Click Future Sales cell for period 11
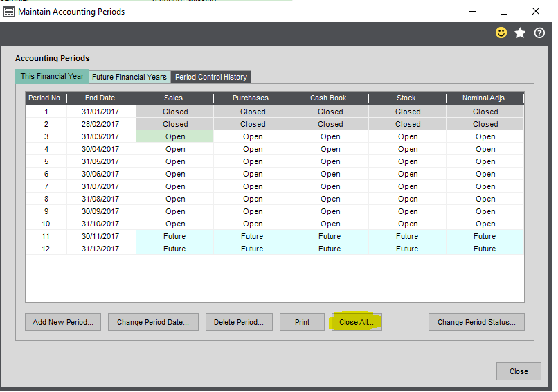The image size is (558, 392). (x=174, y=236)
